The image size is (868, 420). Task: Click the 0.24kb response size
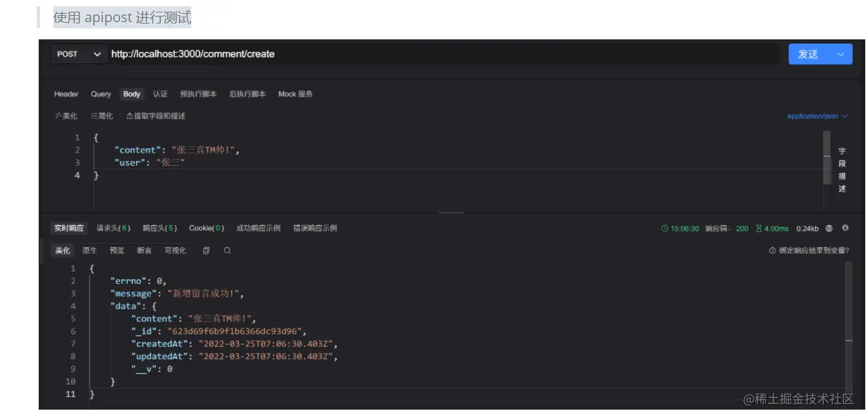pos(807,229)
